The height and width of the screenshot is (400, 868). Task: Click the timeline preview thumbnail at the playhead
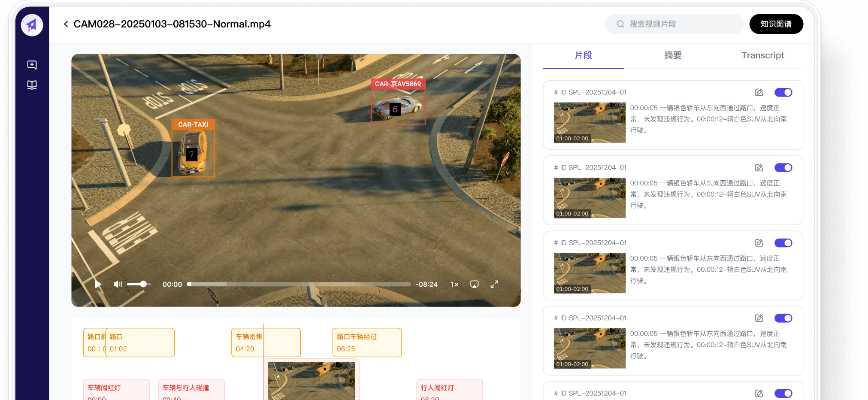(312, 381)
